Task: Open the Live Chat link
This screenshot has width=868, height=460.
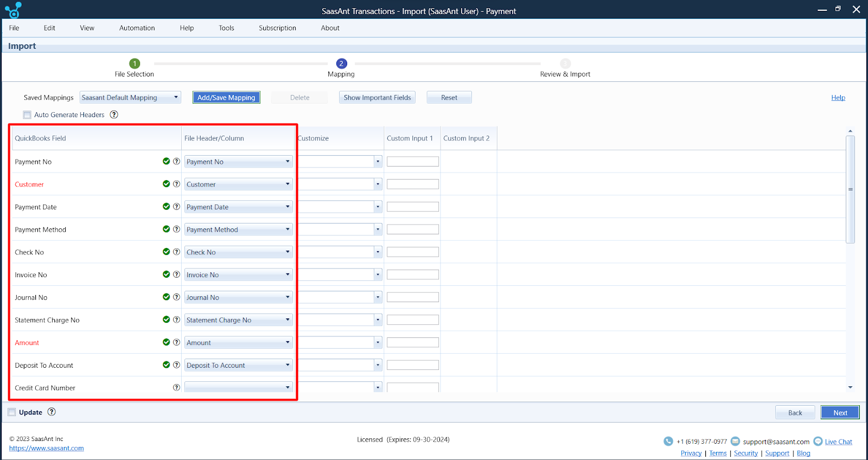Action: 838,442
